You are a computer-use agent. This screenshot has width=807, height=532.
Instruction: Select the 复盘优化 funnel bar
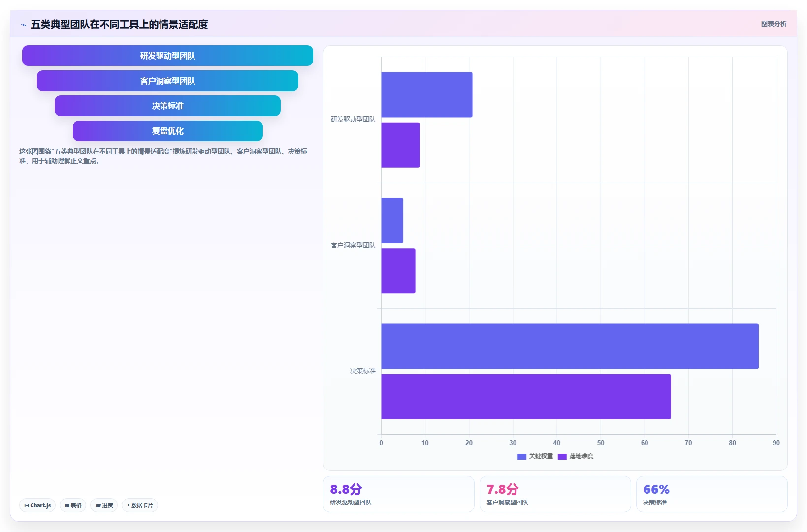[x=167, y=131]
